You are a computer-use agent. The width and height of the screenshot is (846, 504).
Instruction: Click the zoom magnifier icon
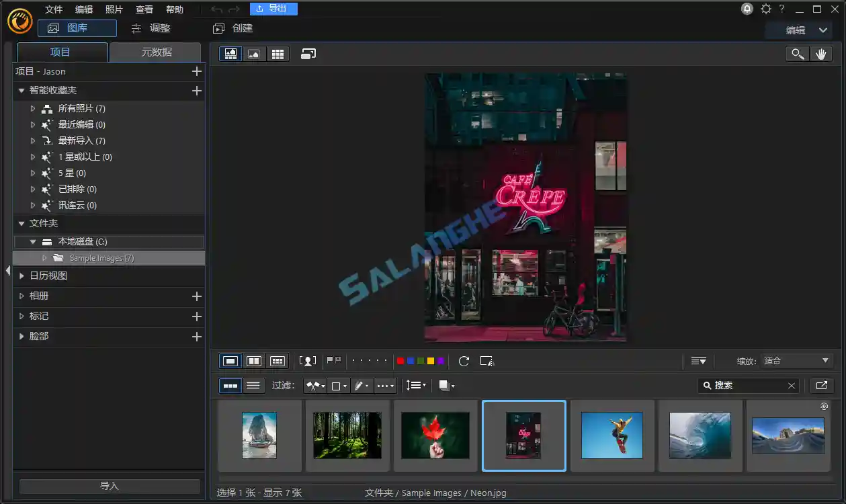pyautogui.click(x=798, y=53)
